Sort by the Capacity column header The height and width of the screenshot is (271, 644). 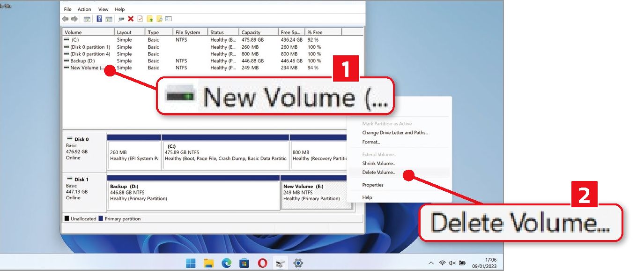coord(259,32)
